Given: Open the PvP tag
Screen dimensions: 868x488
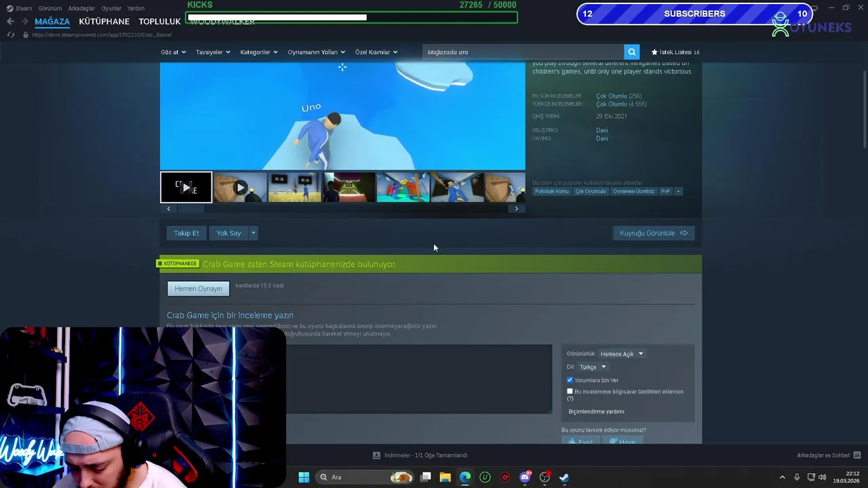Looking at the screenshot, I should click(x=665, y=191).
